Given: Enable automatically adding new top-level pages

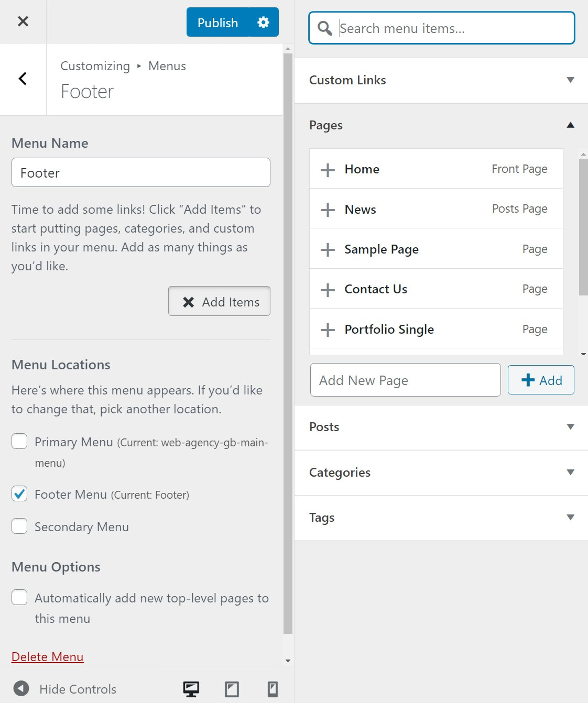Looking at the screenshot, I should pyautogui.click(x=19, y=597).
